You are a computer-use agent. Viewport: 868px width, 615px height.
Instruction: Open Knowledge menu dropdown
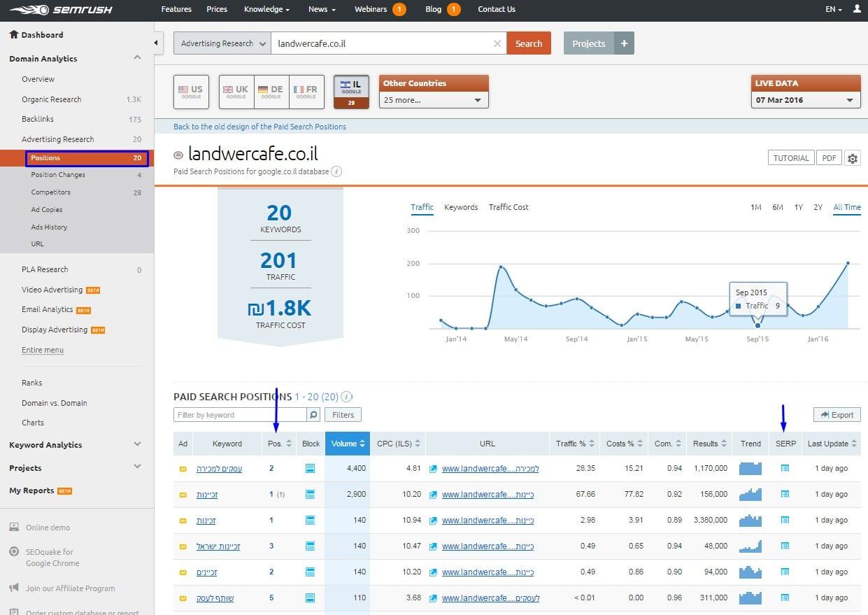click(267, 9)
